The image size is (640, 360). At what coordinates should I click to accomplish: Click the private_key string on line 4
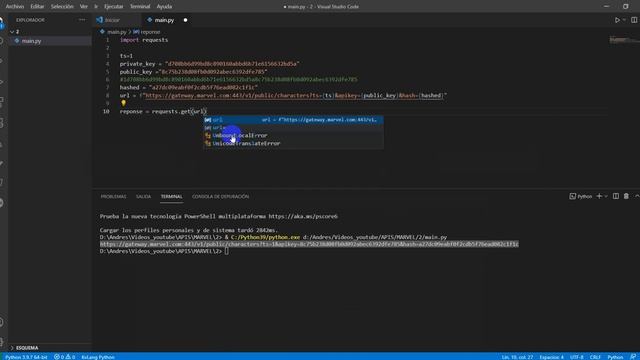click(x=232, y=64)
